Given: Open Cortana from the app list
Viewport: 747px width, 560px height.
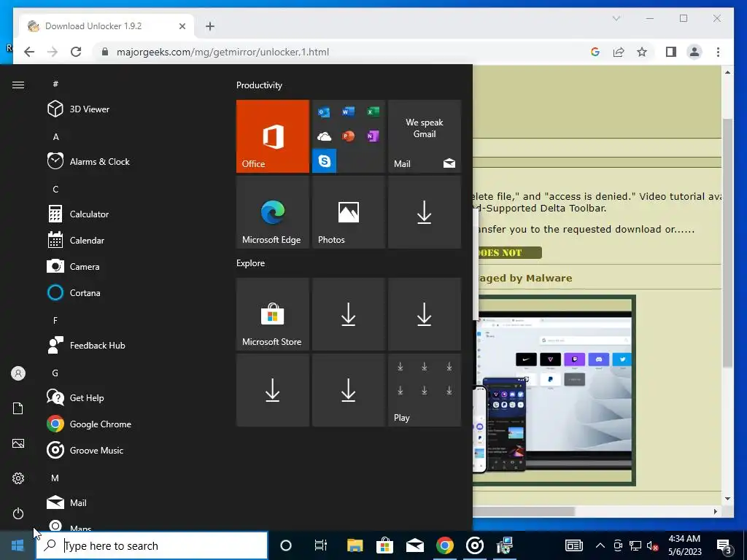Looking at the screenshot, I should click(74, 292).
